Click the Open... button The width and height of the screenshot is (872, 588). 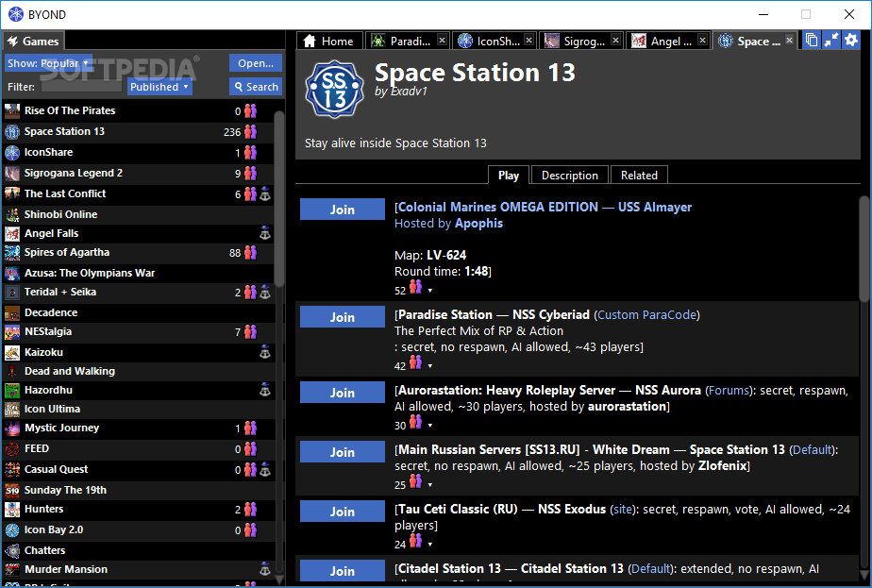point(256,63)
